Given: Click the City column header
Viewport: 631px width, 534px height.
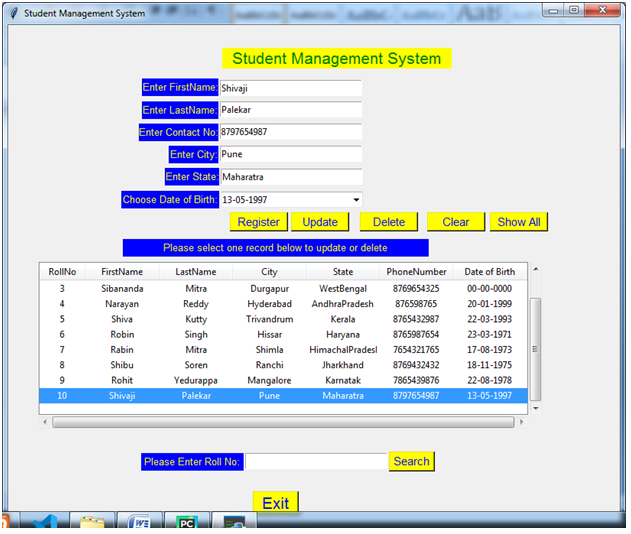Looking at the screenshot, I should click(269, 272).
